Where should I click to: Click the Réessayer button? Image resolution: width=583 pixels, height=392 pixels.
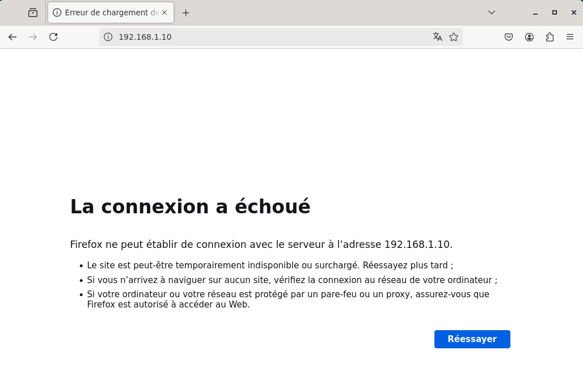(x=472, y=339)
